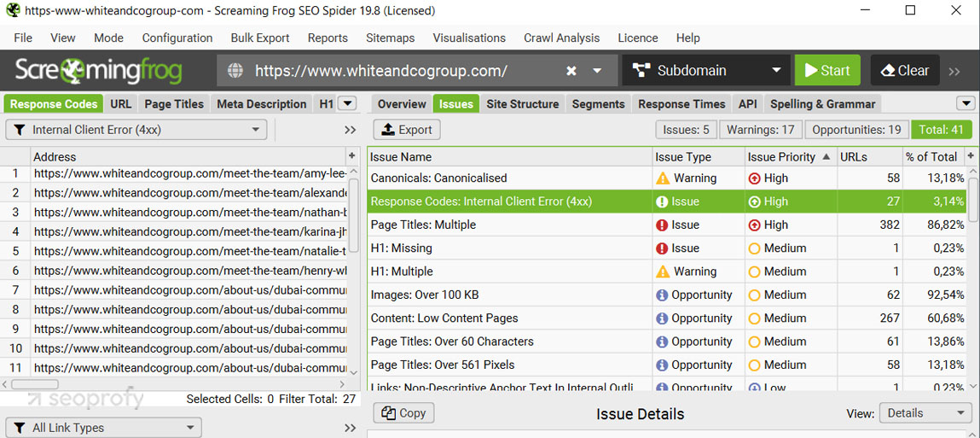980x438 pixels.
Task: Select Images: Over 100 KB row
Action: (x=667, y=295)
